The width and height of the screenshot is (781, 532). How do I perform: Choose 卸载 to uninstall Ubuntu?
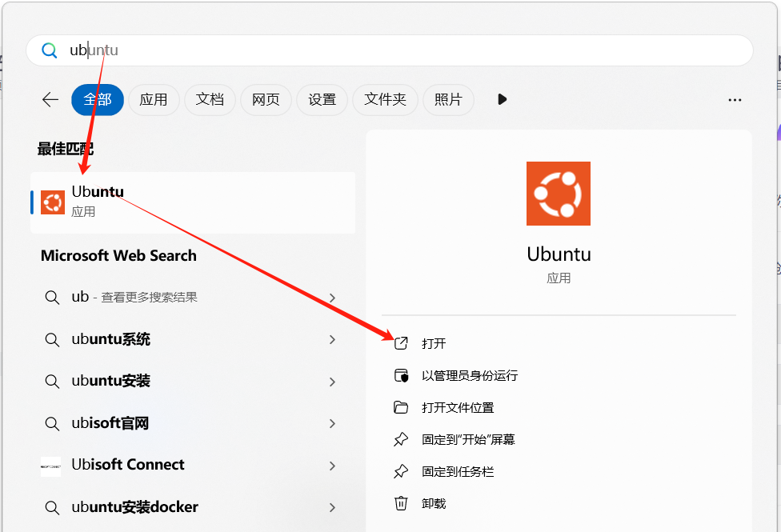434,504
